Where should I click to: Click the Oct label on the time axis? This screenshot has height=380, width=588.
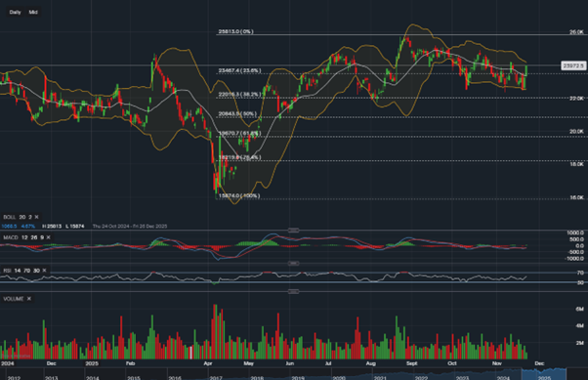tap(452, 363)
